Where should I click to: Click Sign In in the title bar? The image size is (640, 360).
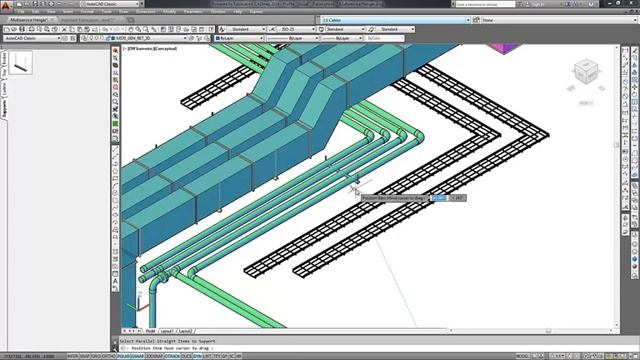[x=537, y=4]
